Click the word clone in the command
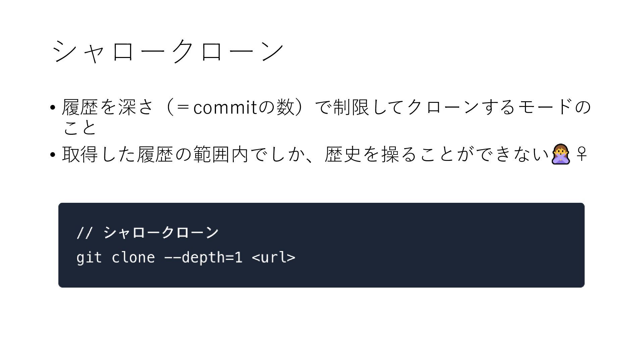644x362 pixels. coord(133,257)
